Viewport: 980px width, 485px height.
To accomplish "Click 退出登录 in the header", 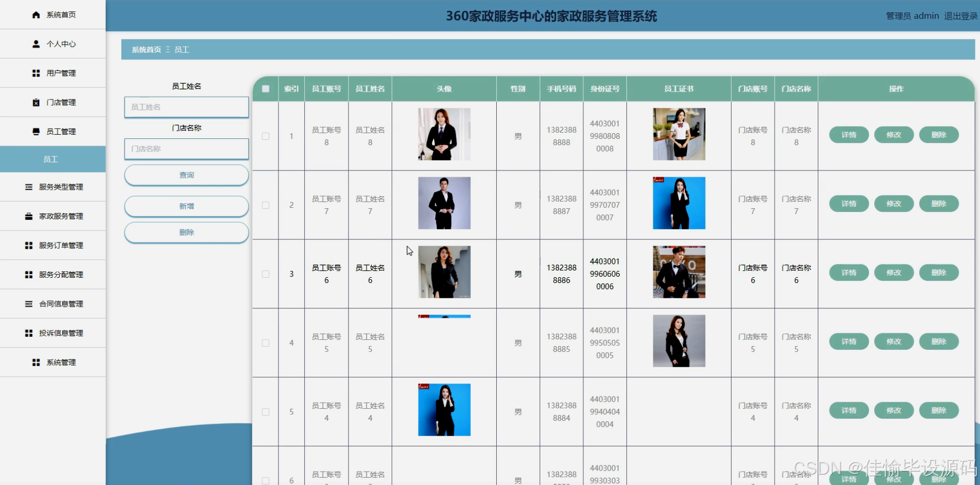I will coord(960,16).
